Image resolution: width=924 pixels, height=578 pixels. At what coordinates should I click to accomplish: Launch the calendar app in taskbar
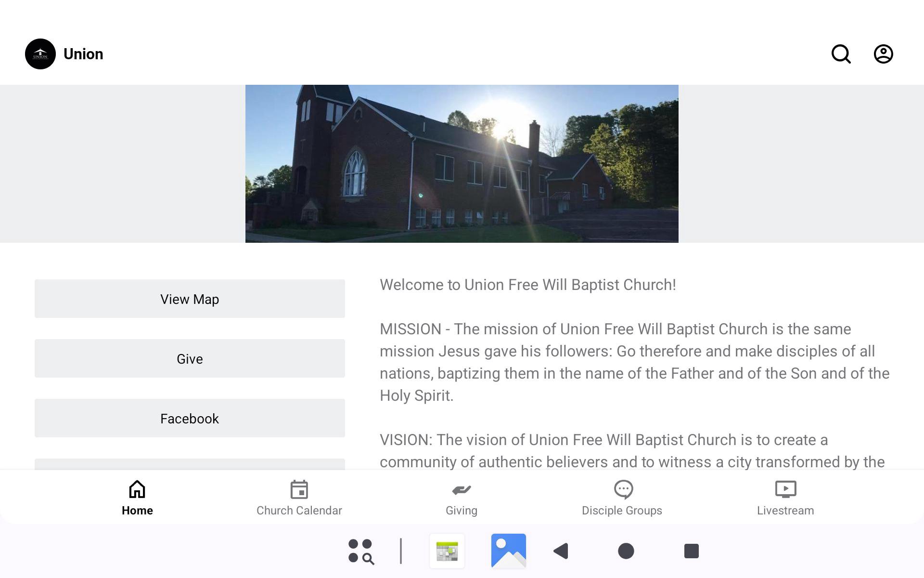(447, 551)
